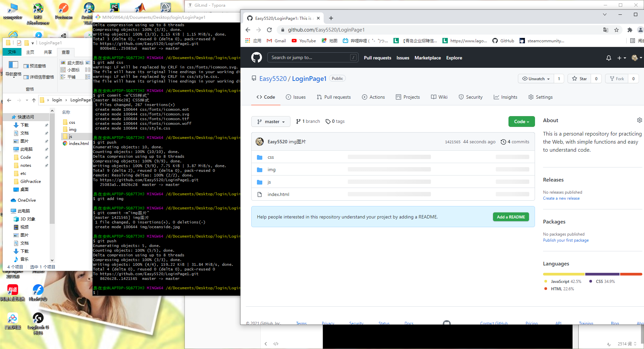Focus the GitHub search or jump field
The image size is (644, 349).
point(313,57)
